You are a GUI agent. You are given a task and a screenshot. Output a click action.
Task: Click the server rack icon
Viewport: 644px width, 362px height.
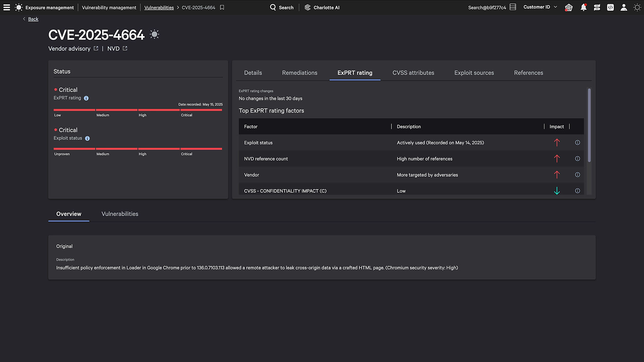pos(513,7)
